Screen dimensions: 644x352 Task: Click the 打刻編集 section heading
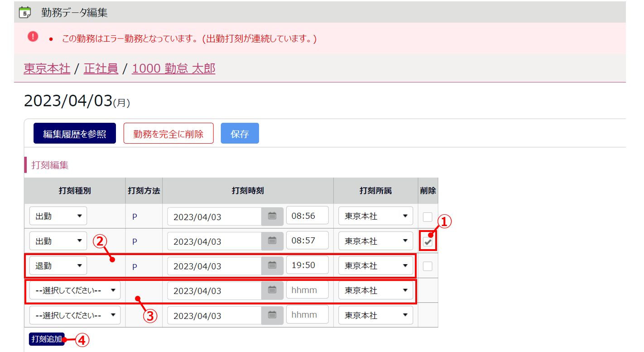(50, 165)
